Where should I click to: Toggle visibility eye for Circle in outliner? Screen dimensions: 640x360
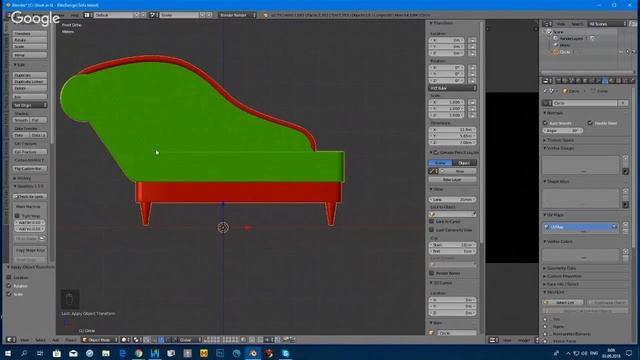point(622,52)
